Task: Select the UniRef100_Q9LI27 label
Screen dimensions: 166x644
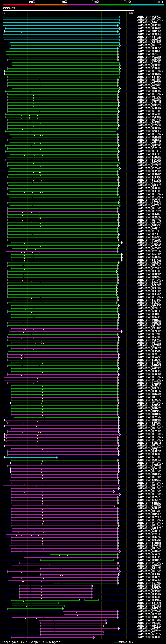Action: pyautogui.click(x=149, y=529)
